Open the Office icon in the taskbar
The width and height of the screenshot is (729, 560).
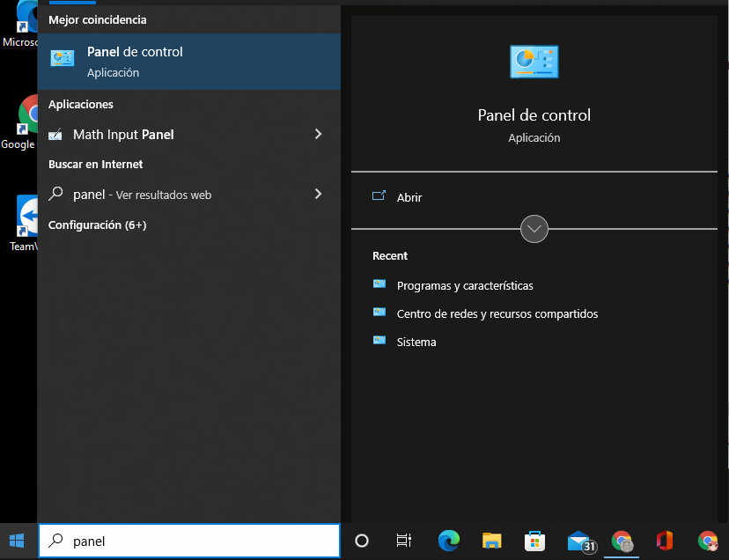point(665,541)
